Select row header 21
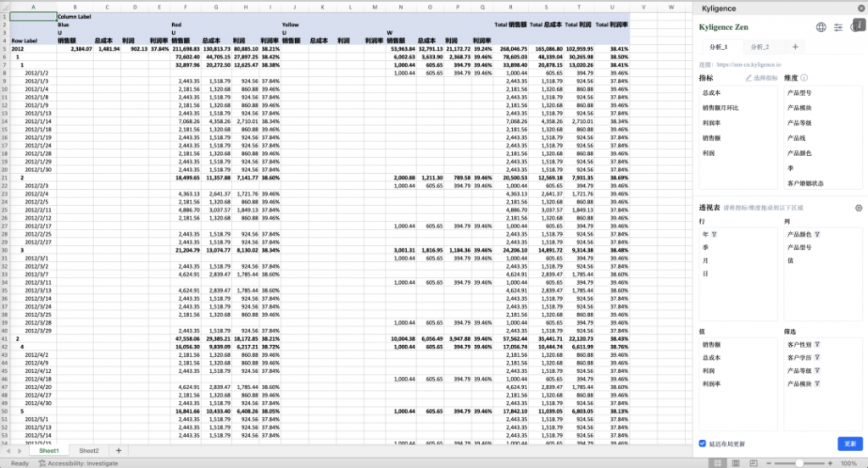This screenshot has height=468, width=868. pyautogui.click(x=4, y=178)
